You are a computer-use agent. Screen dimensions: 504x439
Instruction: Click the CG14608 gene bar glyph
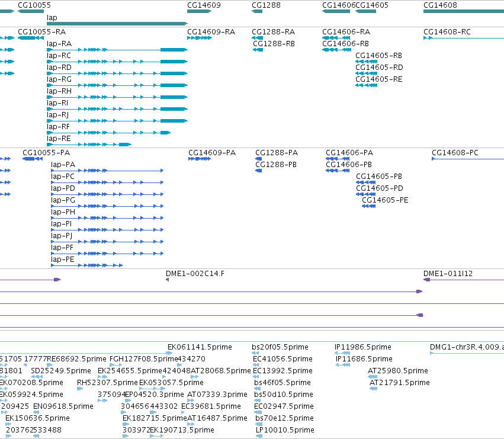464,11
